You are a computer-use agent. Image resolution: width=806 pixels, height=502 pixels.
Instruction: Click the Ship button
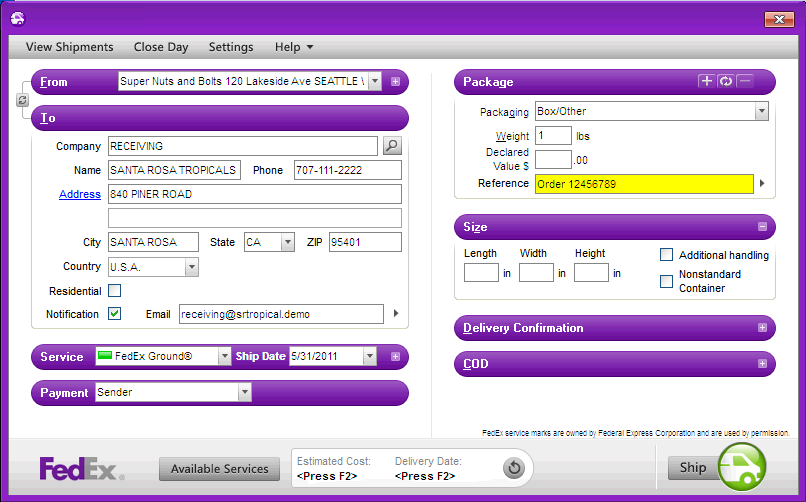[693, 467]
